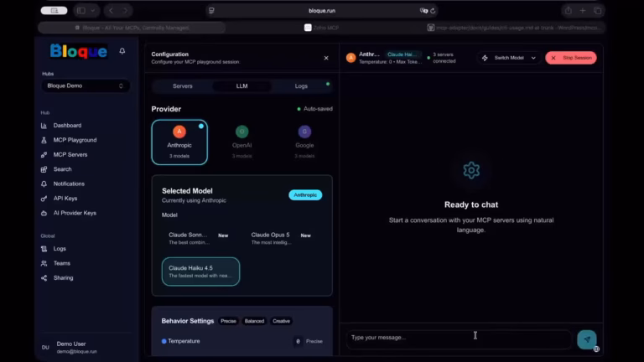Click the Claude Haiku model badge in header
644x362 pixels.
[402, 54]
